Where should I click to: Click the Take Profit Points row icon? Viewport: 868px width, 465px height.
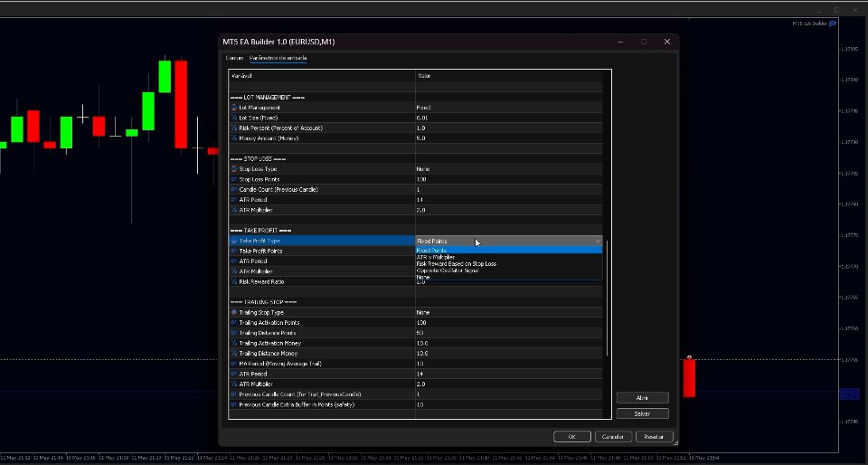(233, 251)
